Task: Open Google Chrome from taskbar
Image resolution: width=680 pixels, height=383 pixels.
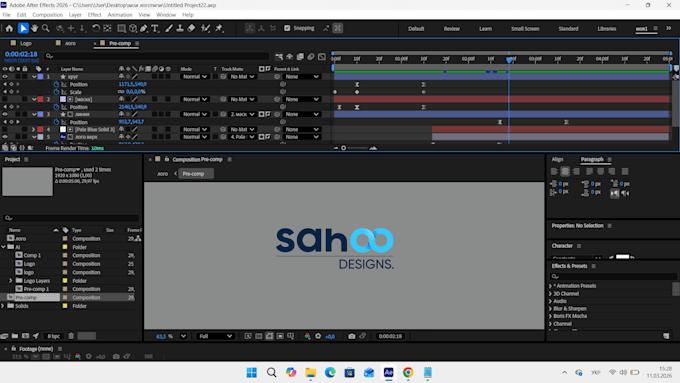Action: point(408,373)
